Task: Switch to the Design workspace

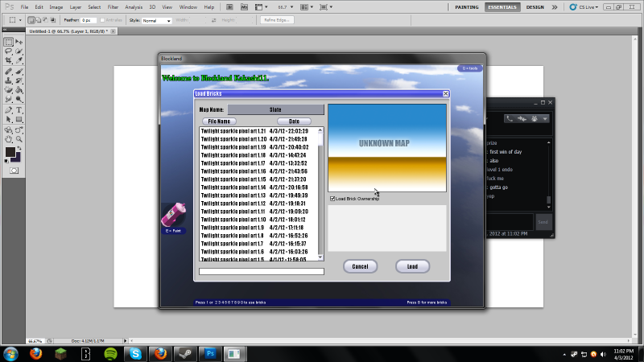Action: (x=535, y=7)
